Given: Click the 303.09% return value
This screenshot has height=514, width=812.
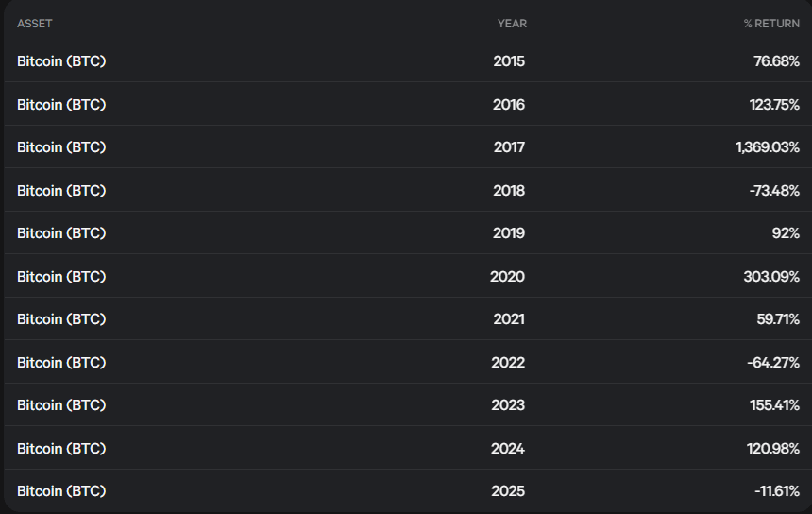Looking at the screenshot, I should (771, 277).
